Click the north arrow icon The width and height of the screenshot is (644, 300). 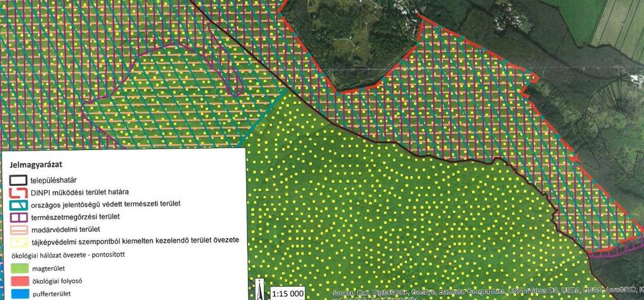click(259, 289)
